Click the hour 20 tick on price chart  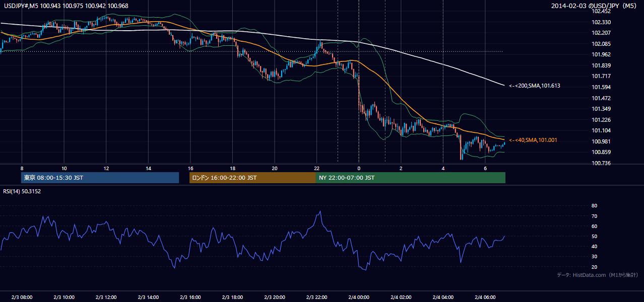[x=275, y=168]
